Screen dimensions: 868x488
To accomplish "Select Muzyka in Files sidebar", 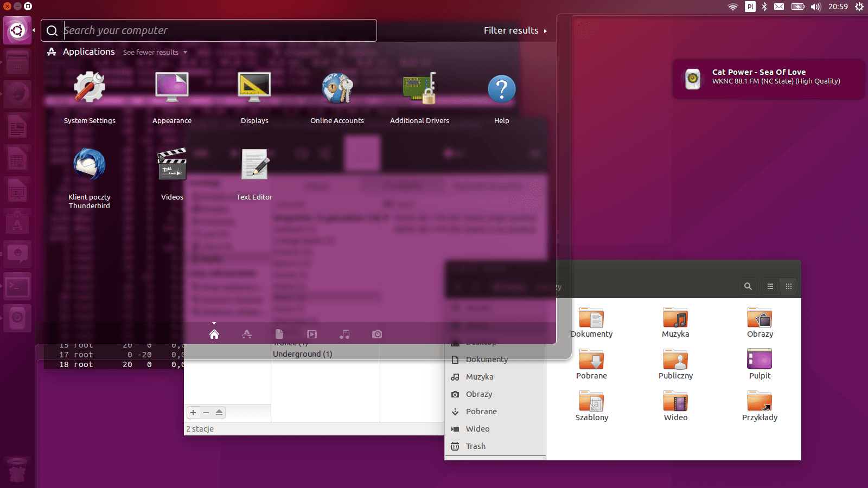I will (495, 377).
